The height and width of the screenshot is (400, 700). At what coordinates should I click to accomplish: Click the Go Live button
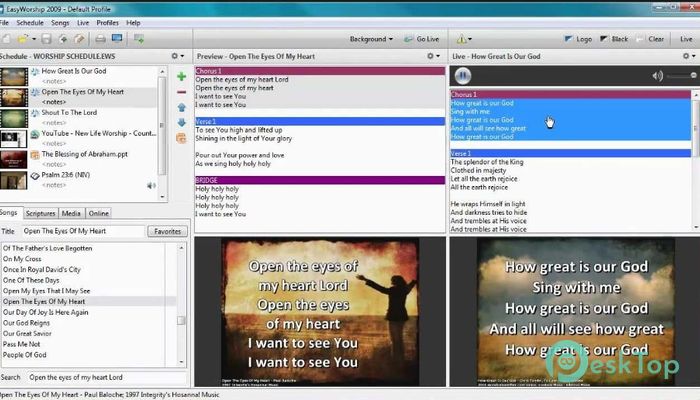pos(422,39)
